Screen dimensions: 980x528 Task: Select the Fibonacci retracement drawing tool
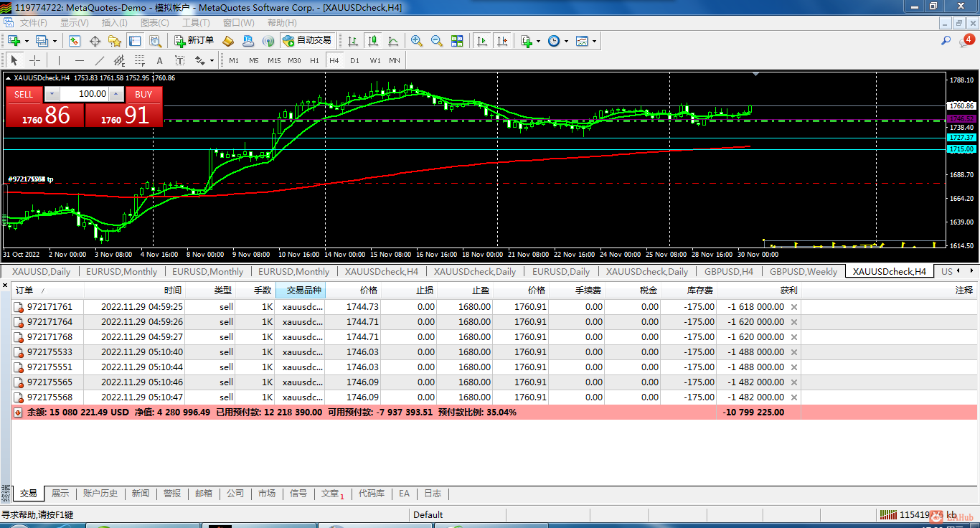click(140, 60)
